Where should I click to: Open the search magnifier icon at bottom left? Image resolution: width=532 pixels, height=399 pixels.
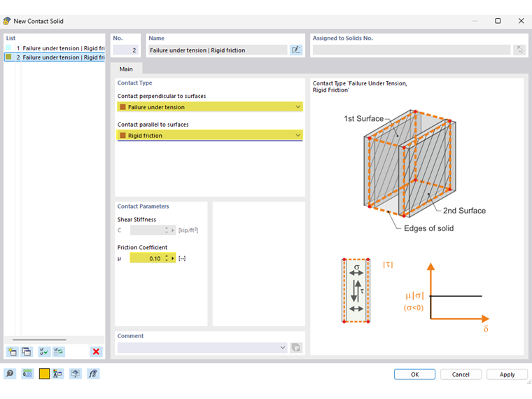click(10, 374)
